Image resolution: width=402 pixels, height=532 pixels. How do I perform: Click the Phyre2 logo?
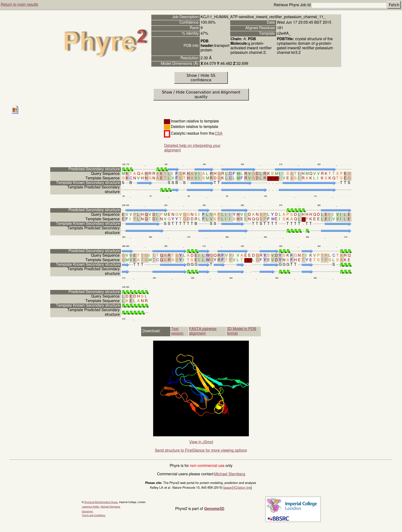point(105,42)
